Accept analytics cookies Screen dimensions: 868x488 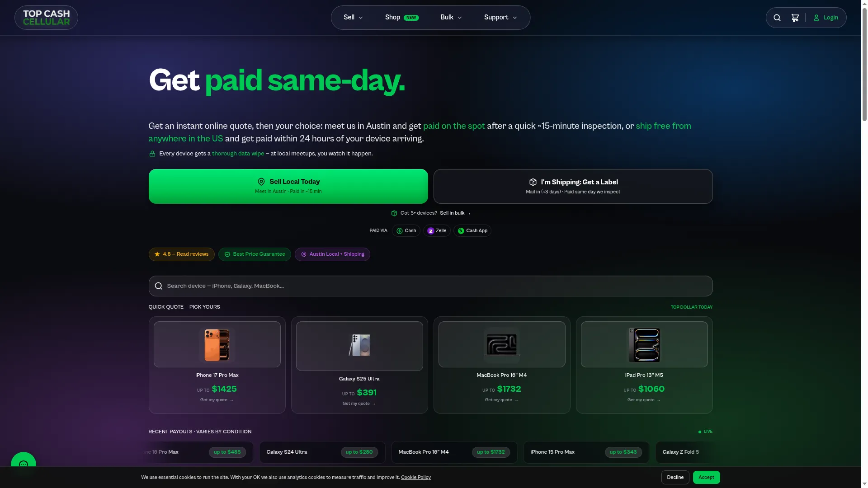point(706,478)
